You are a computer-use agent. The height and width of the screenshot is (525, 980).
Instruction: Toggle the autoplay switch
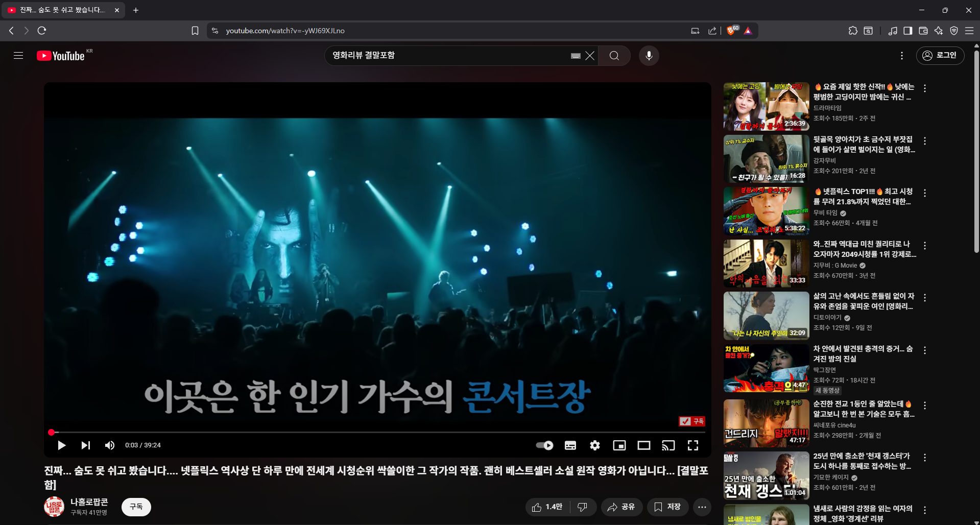pos(545,445)
